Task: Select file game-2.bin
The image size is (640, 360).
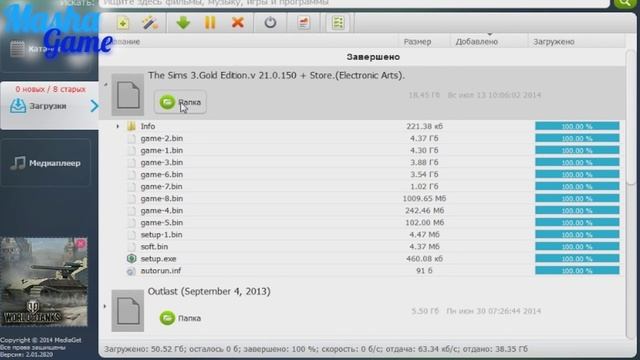Action: (162, 138)
